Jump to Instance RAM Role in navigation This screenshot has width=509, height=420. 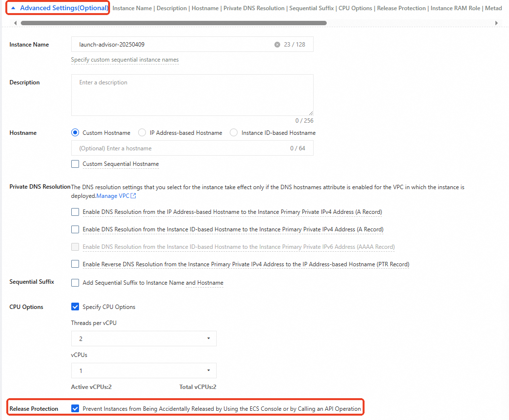pyautogui.click(x=456, y=8)
